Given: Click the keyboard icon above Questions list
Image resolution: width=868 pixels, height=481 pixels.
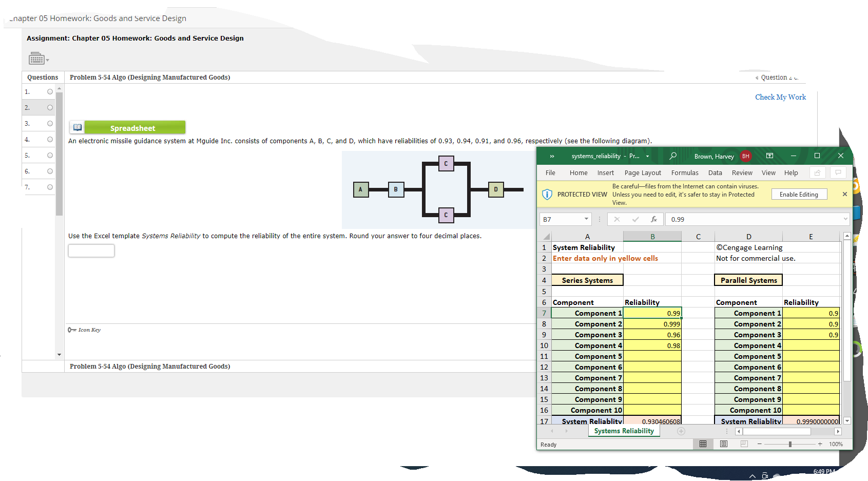Looking at the screenshot, I should pos(36,59).
